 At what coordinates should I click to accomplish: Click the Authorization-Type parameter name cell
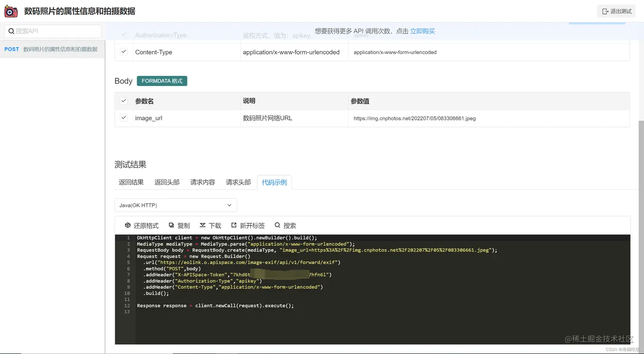coord(187,35)
